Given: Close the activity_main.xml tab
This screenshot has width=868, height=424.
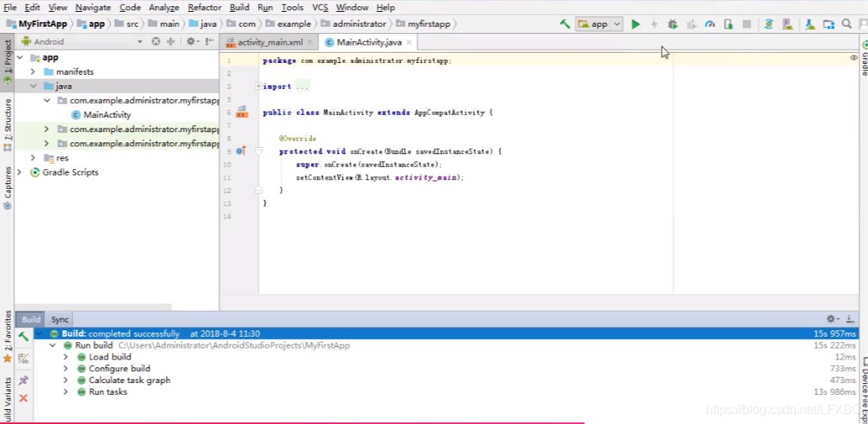Looking at the screenshot, I should [x=310, y=42].
